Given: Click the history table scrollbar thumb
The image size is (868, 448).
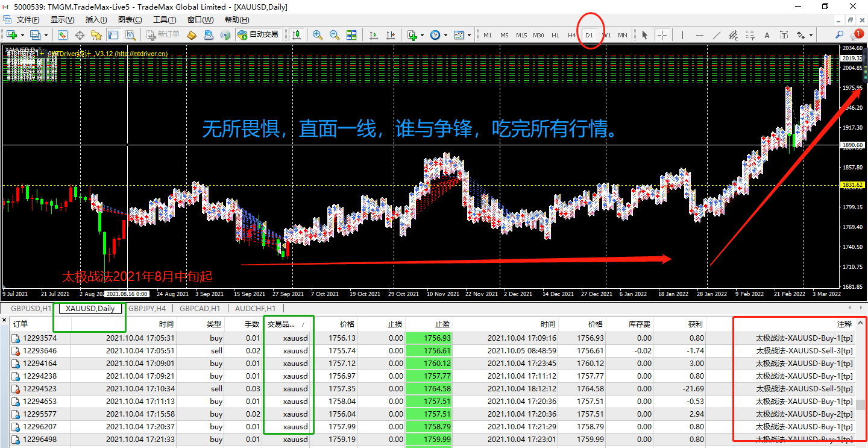Looking at the screenshot, I should 860,404.
